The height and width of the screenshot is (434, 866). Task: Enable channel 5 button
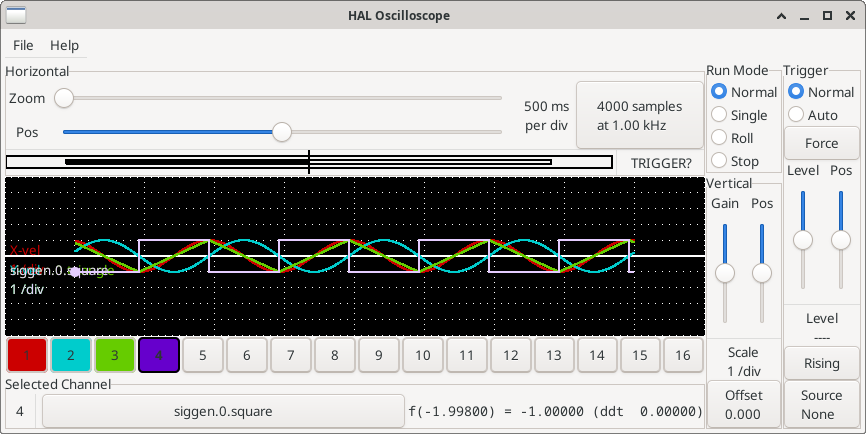(x=203, y=355)
